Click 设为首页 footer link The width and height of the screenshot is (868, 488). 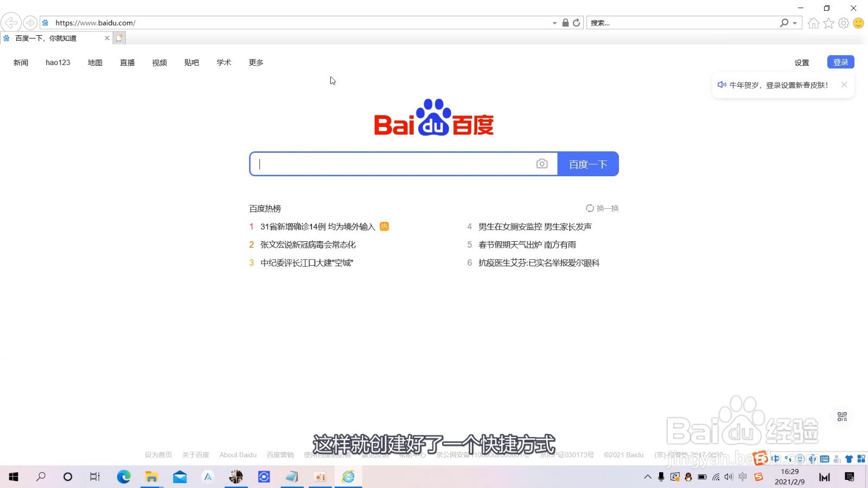(158, 455)
